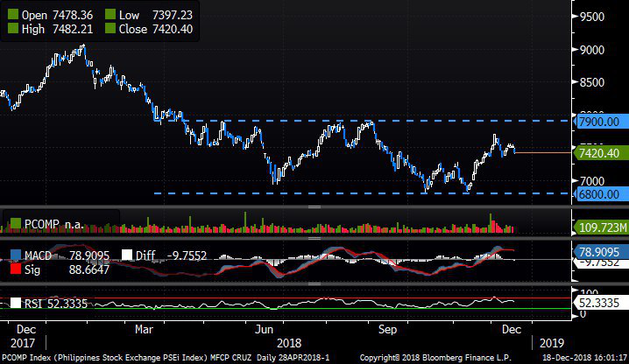Image resolution: width=629 pixels, height=364 pixels.
Task: Click the green Open legend swatch
Action: [13, 15]
